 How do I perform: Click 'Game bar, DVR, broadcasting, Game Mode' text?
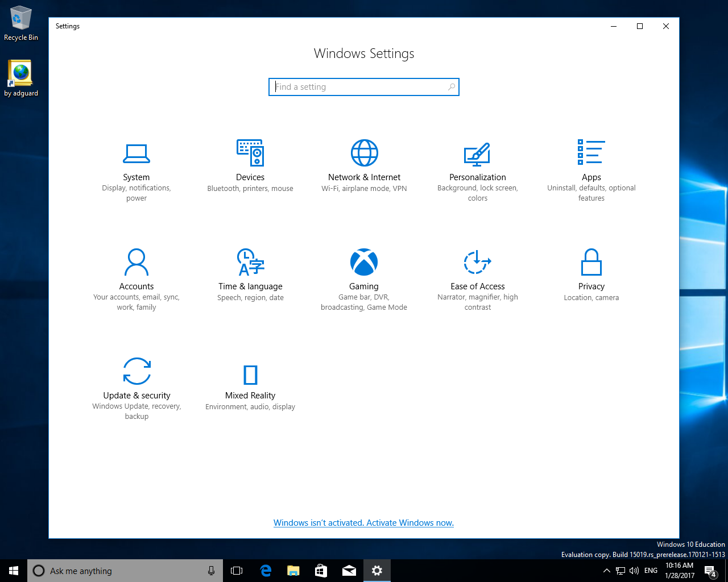364,302
